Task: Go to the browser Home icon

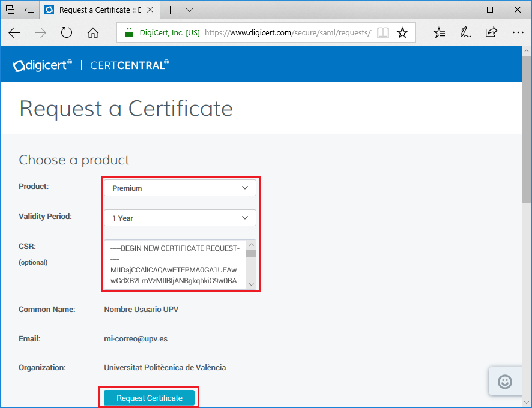Action: [93, 33]
